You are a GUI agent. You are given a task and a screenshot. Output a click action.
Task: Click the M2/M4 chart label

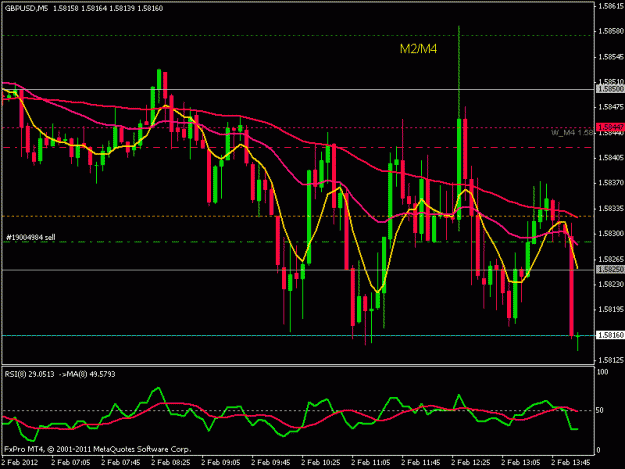[x=418, y=49]
